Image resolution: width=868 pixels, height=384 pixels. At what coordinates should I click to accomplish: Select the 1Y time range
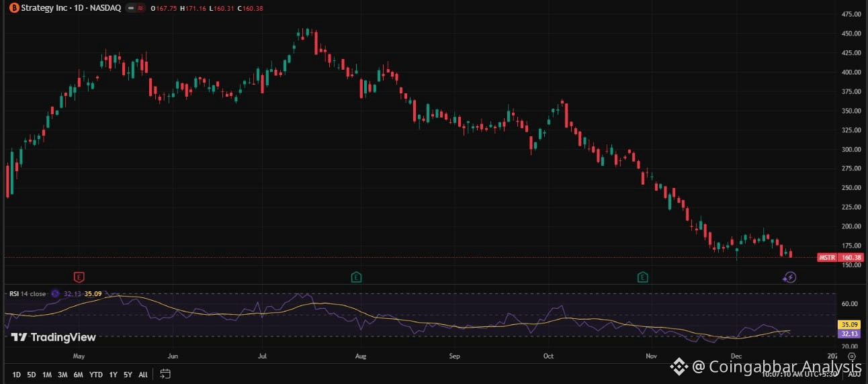tap(112, 374)
